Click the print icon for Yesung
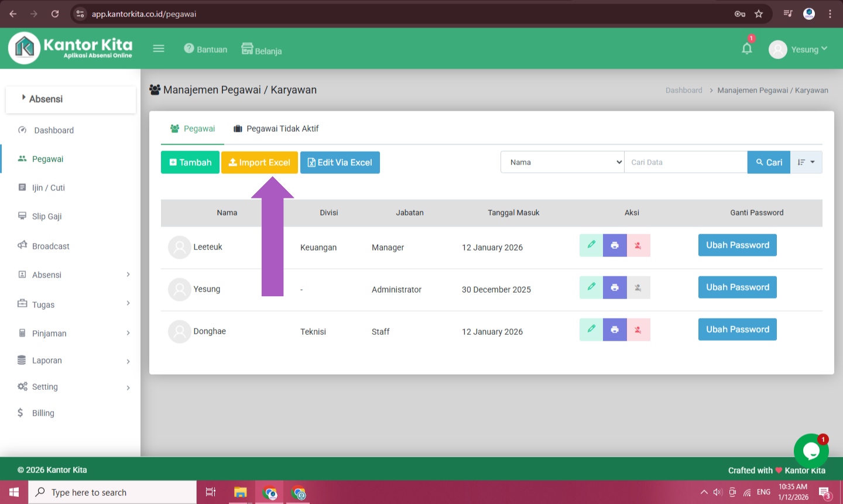Screen dimensions: 843x504 pos(615,287)
